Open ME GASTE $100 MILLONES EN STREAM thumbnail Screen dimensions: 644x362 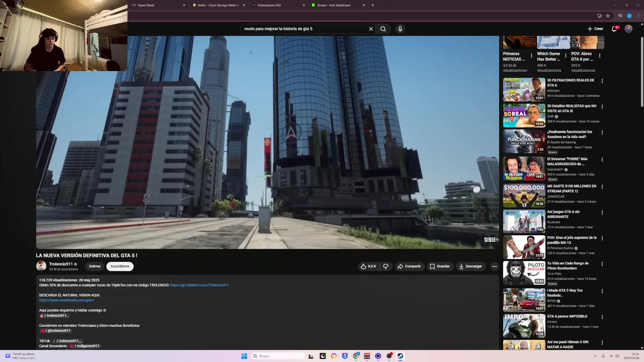pyautogui.click(x=524, y=196)
